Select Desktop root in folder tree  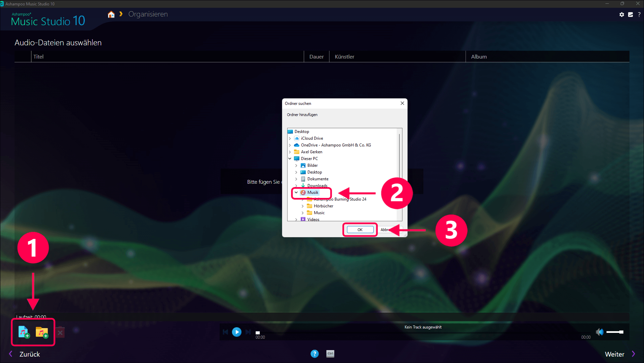302,132
